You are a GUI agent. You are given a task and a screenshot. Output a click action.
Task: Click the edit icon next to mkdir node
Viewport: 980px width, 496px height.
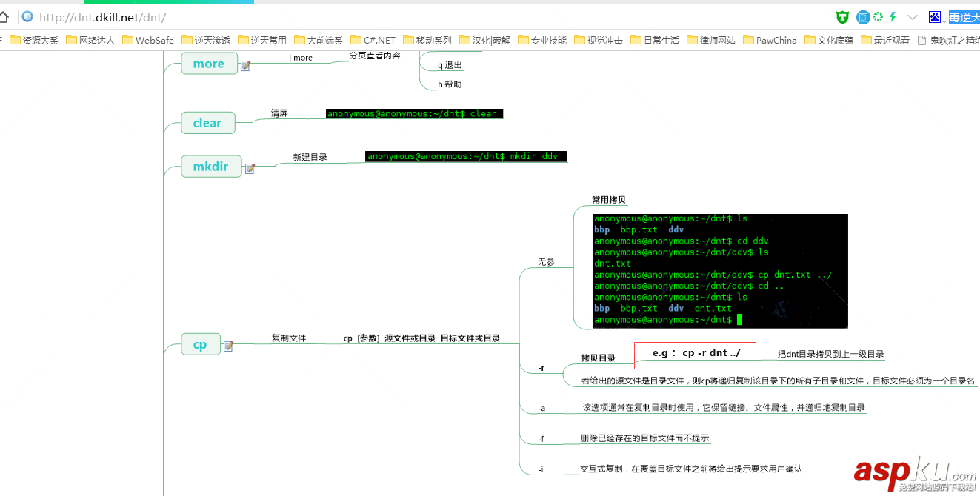250,169
